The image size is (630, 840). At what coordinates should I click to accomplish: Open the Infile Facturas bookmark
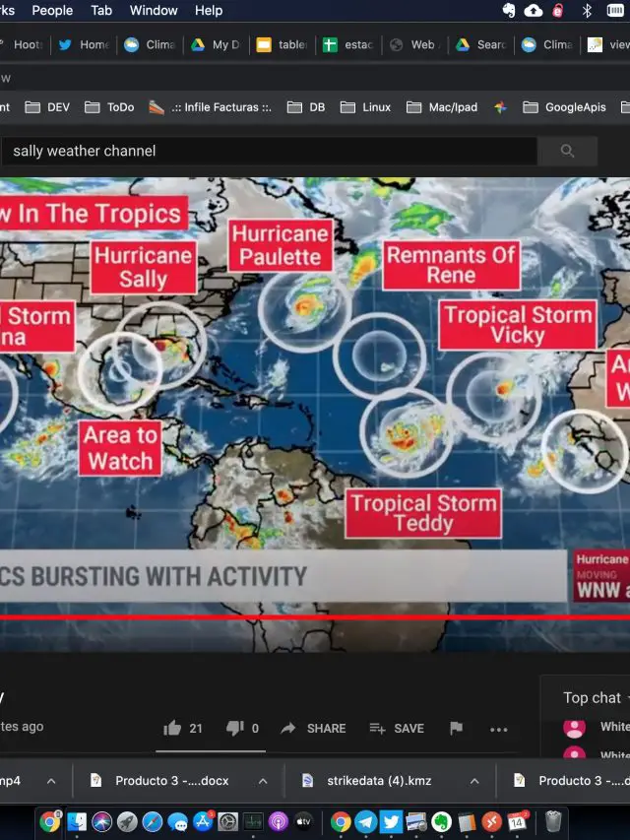click(210, 107)
